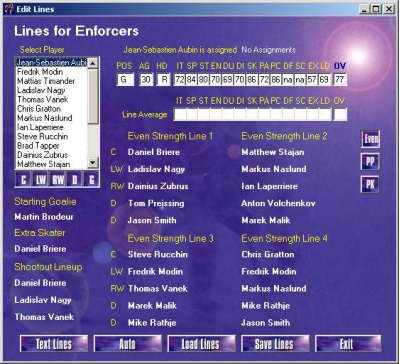
Task: Filter the player list by RW position
Action: [x=57, y=180]
